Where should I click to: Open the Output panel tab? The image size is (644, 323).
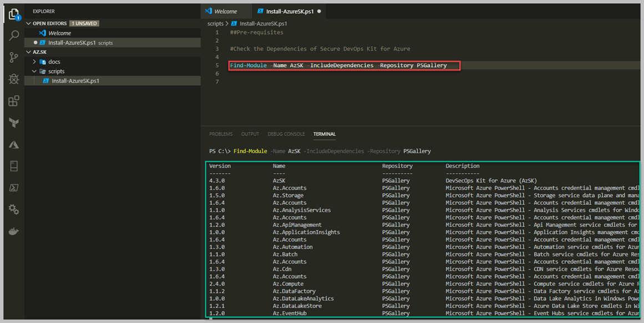(x=250, y=134)
